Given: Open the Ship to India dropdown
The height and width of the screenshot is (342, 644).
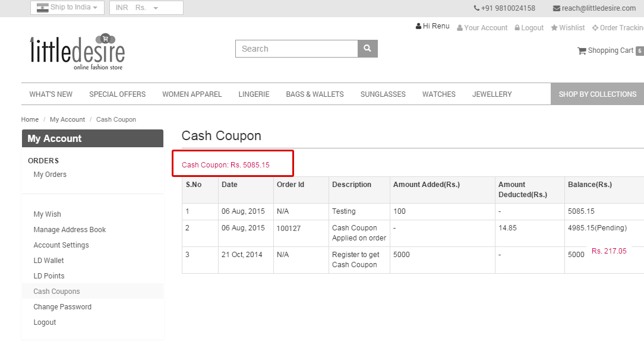Looking at the screenshot, I should [x=67, y=7].
